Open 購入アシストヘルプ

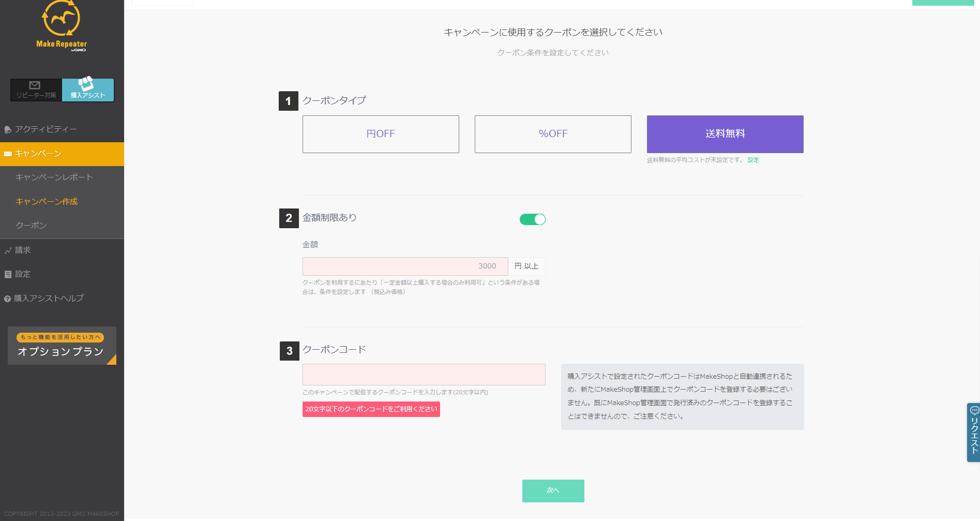(62, 299)
